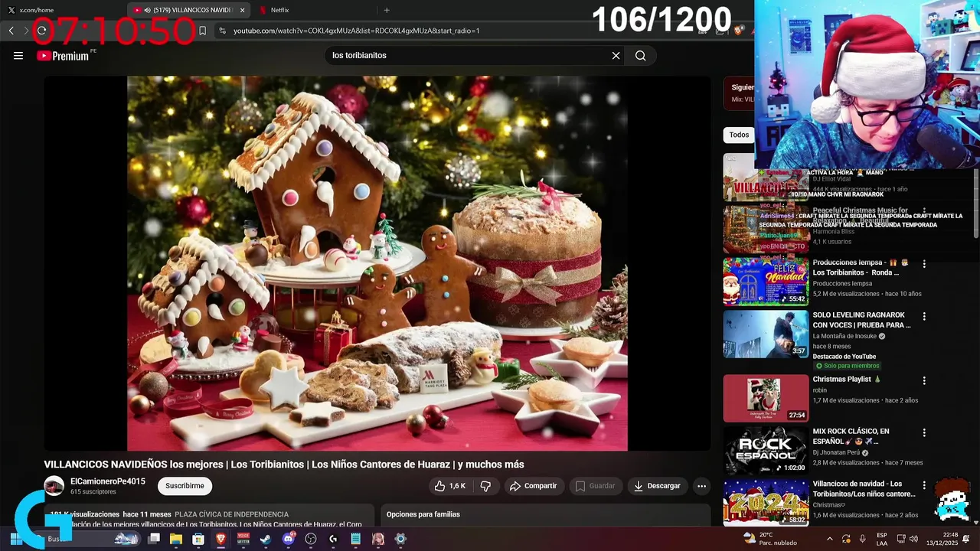Open a new browser tab
Screen dimensions: 980x551
pos(387,10)
